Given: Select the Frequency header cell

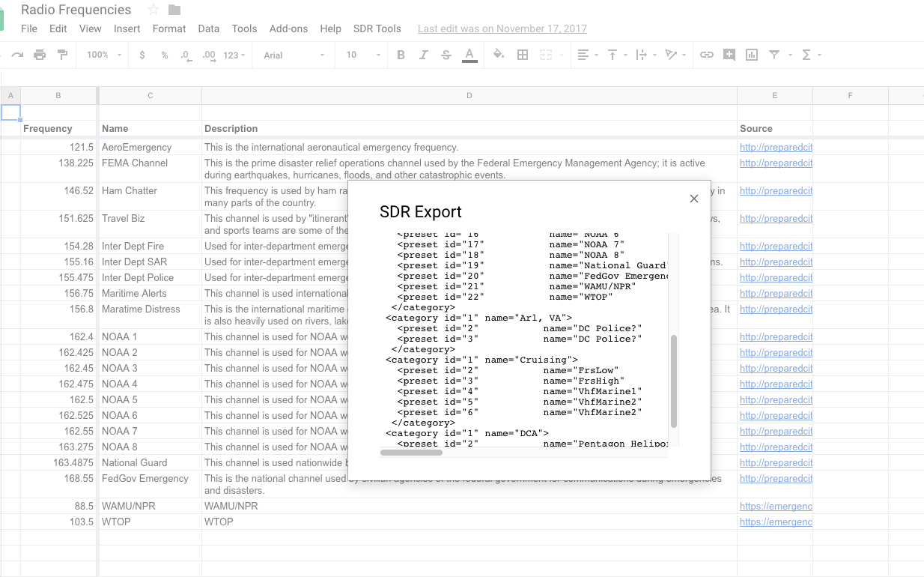Looking at the screenshot, I should coord(58,128).
